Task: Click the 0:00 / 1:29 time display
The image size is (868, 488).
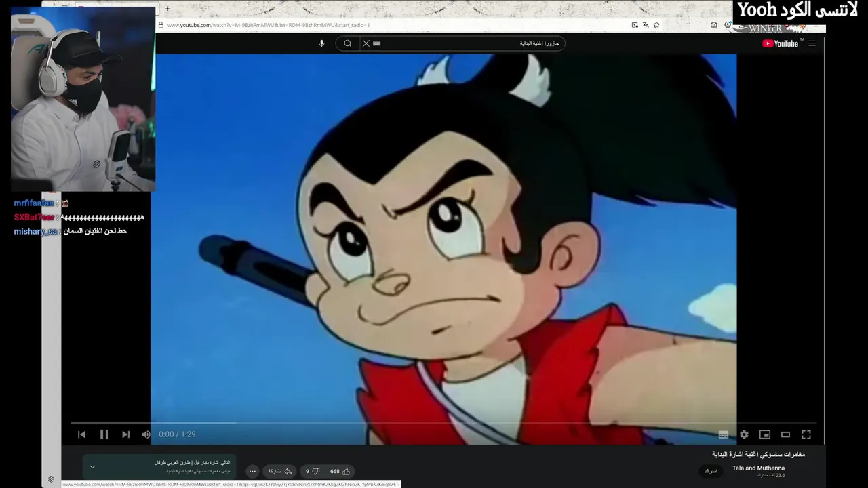Action: (x=177, y=434)
